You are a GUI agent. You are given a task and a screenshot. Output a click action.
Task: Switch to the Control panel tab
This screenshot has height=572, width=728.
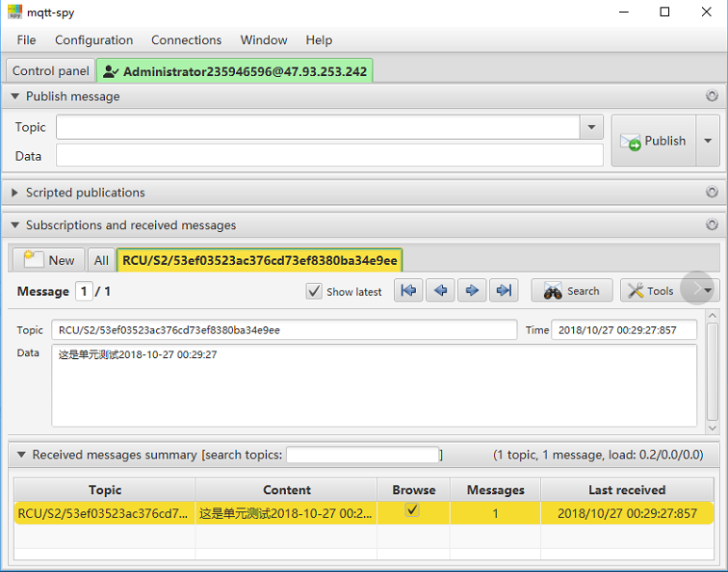50,71
